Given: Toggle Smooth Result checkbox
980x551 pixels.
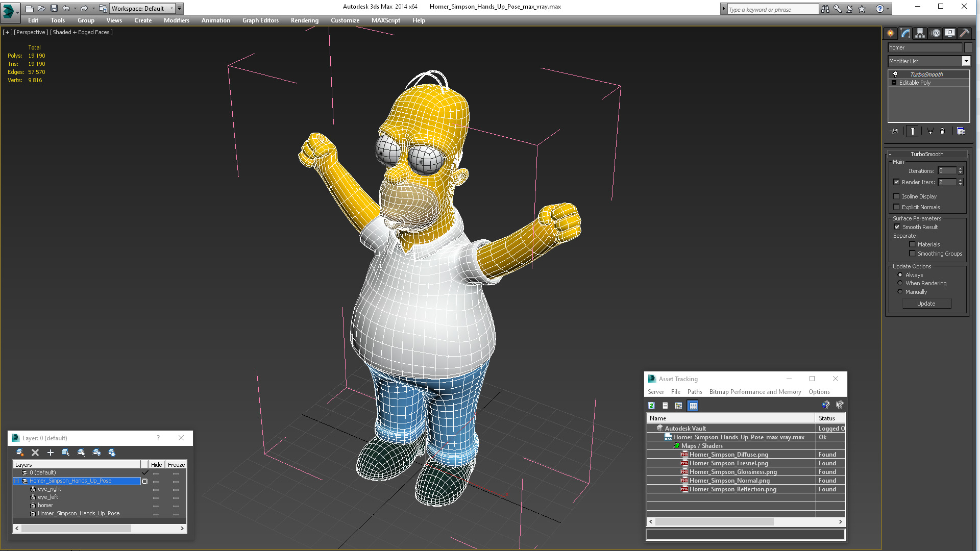Looking at the screenshot, I should point(897,227).
